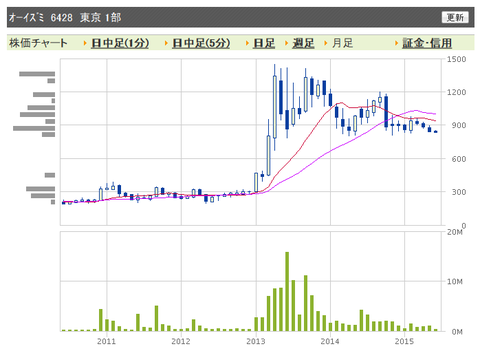Image resolution: width=480 pixels, height=362 pixels.
Task: Click the 2015 year label
Action: click(x=404, y=341)
